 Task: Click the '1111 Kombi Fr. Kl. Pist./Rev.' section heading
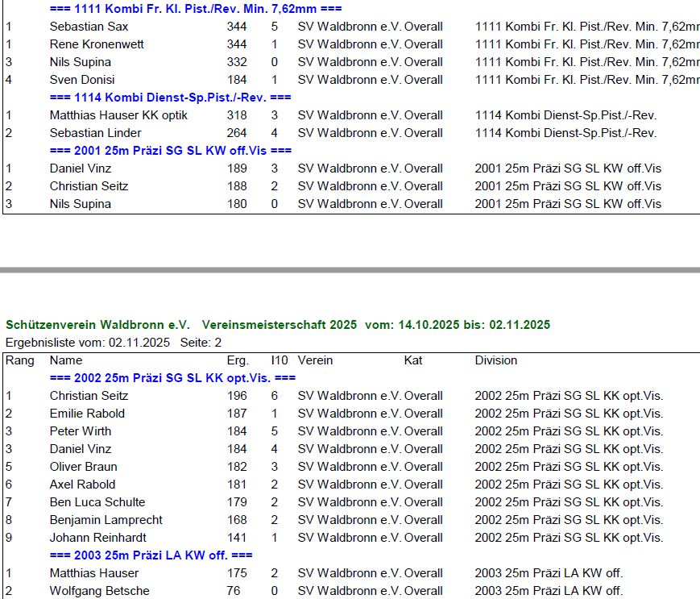click(195, 9)
